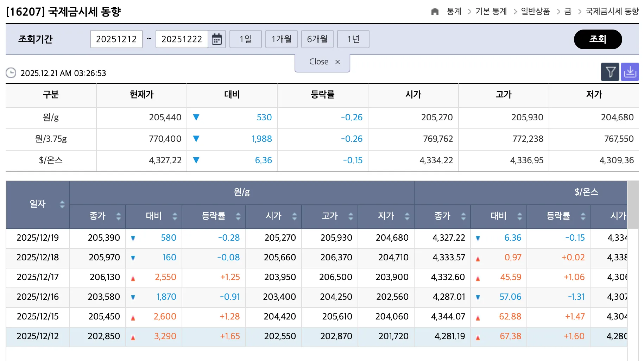
Task: Close the search panel with Close tab
Action: click(322, 62)
